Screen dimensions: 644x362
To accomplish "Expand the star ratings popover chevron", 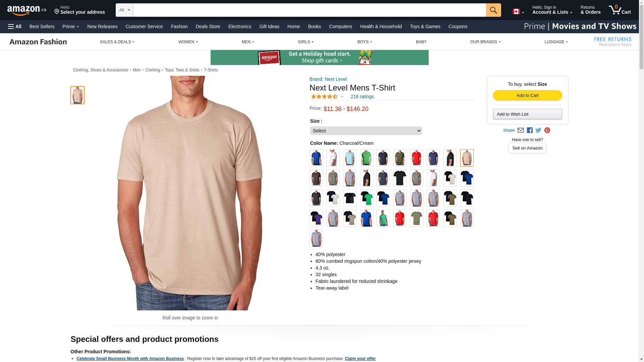I will [x=342, y=97].
